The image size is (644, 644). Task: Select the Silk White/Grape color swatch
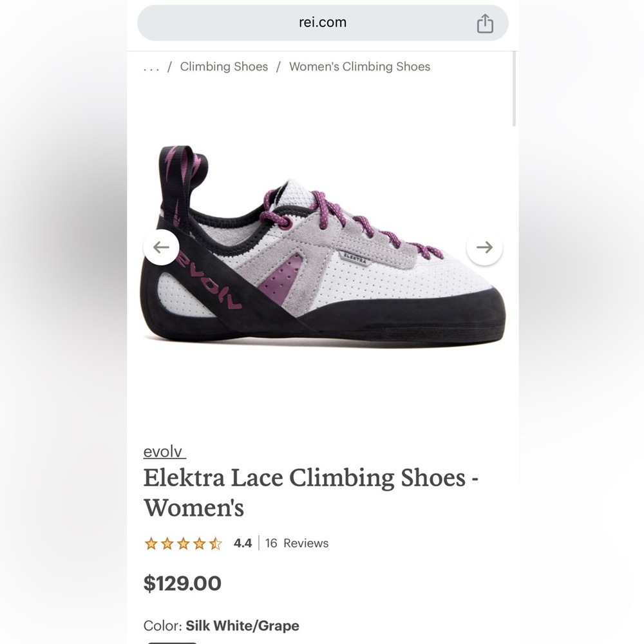click(172, 642)
